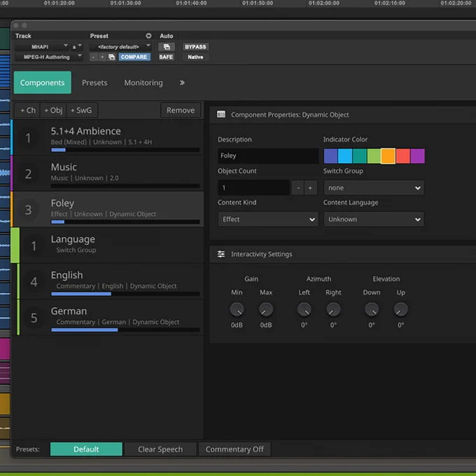Select the Commentary Off preset
This screenshot has height=476, width=476.
click(234, 449)
